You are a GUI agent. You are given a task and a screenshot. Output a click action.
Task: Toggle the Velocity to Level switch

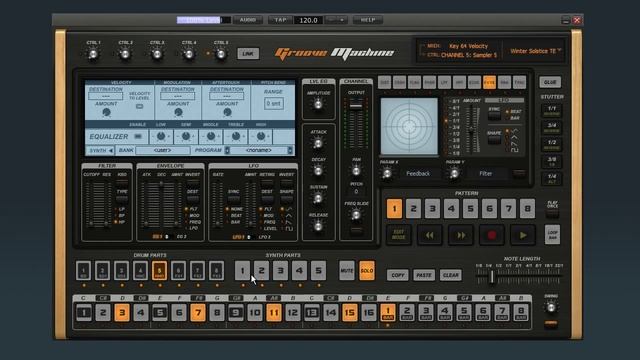point(139,107)
